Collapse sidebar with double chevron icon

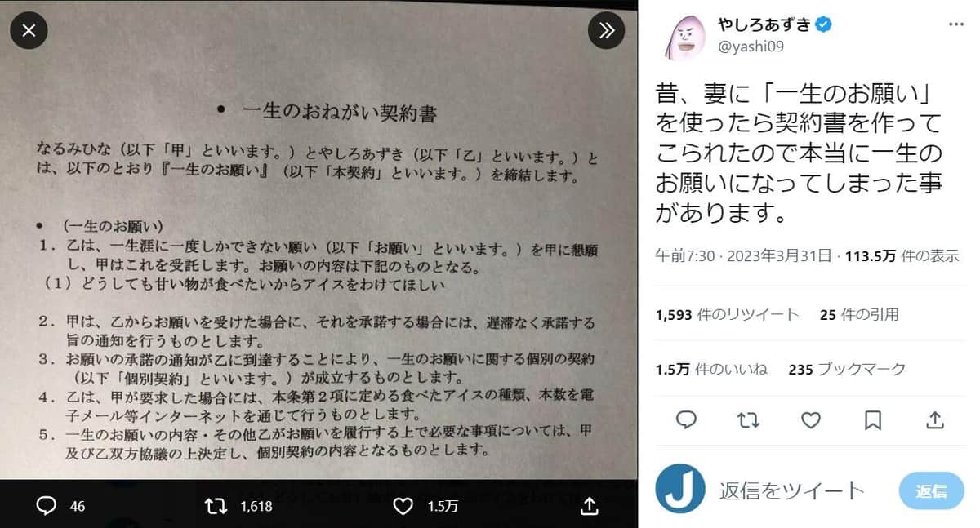tap(606, 30)
